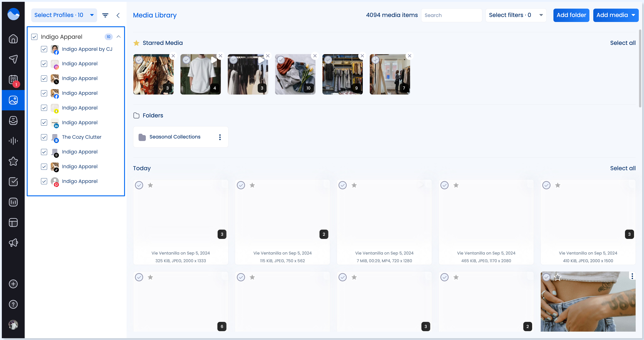Open Seasonal Collections folder options menu

coord(220,137)
